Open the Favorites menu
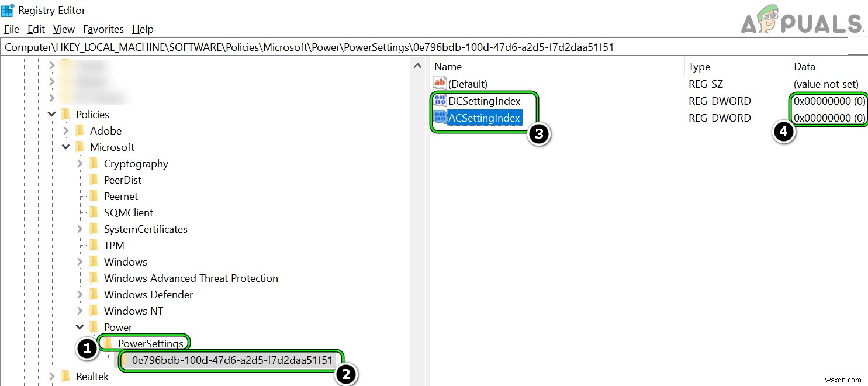868x386 pixels. (103, 29)
